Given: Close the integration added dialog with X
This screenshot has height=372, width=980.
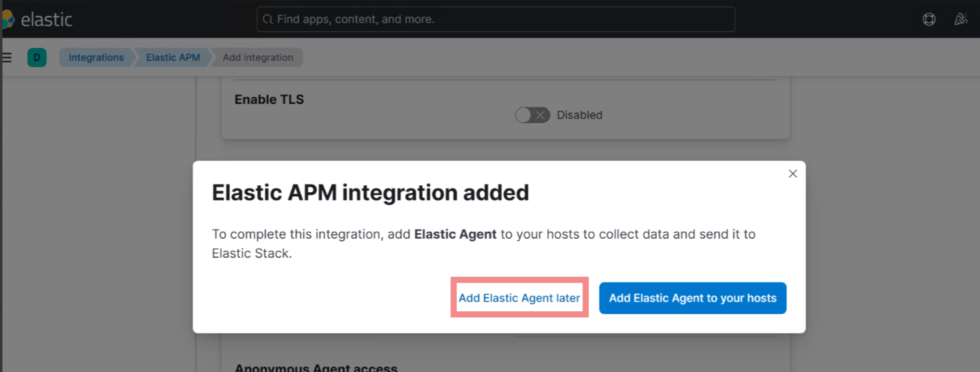Looking at the screenshot, I should pyautogui.click(x=792, y=174).
